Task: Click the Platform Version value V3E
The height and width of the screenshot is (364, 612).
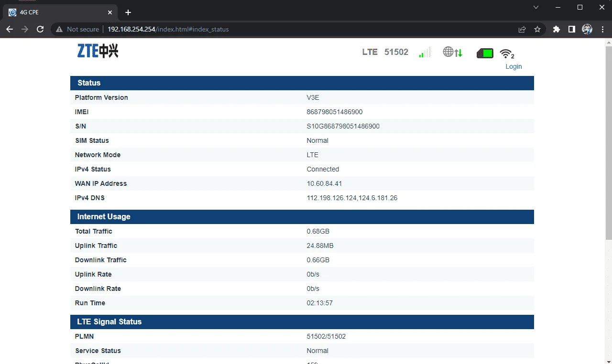Action: [x=313, y=97]
